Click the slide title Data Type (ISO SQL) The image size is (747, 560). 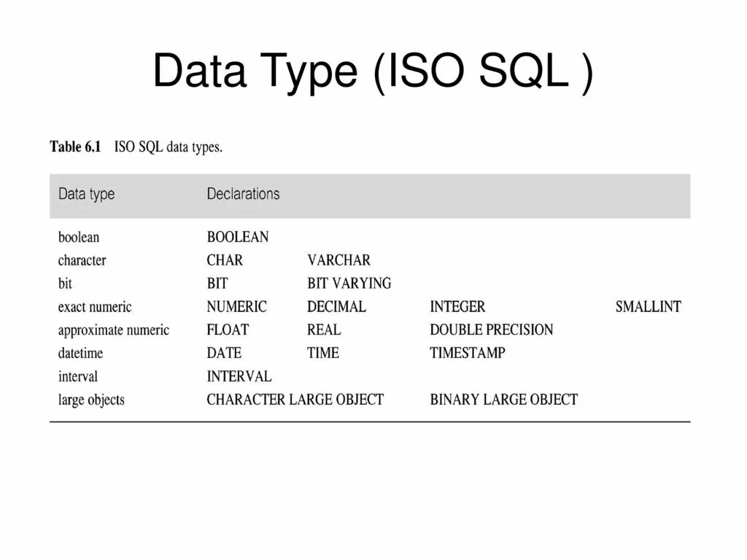click(x=373, y=71)
